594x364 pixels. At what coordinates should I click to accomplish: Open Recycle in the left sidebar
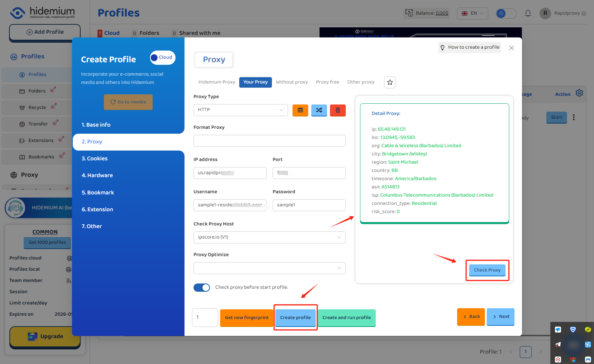pos(37,107)
